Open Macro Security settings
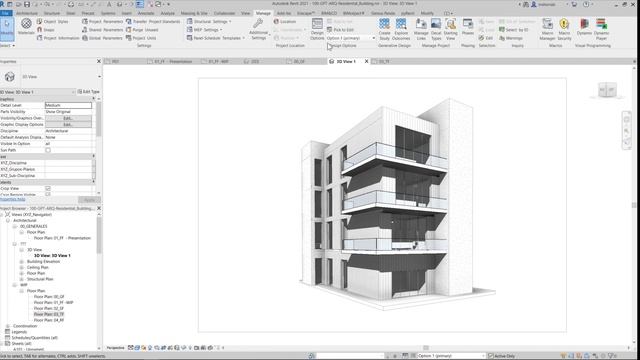Image resolution: width=640 pixels, height=360 pixels. click(x=564, y=29)
